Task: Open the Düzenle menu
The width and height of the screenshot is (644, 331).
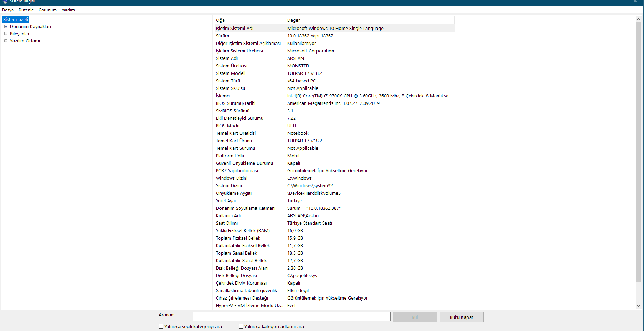Action: tap(26, 10)
